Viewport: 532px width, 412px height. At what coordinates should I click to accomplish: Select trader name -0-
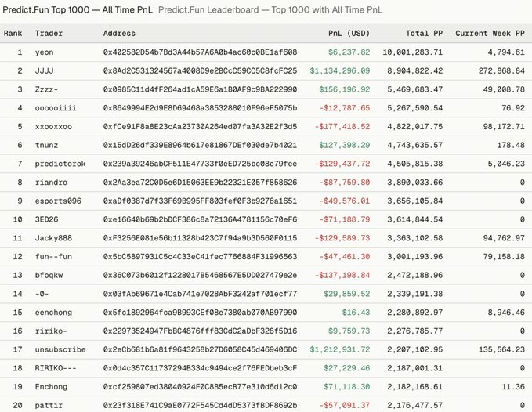click(x=42, y=294)
